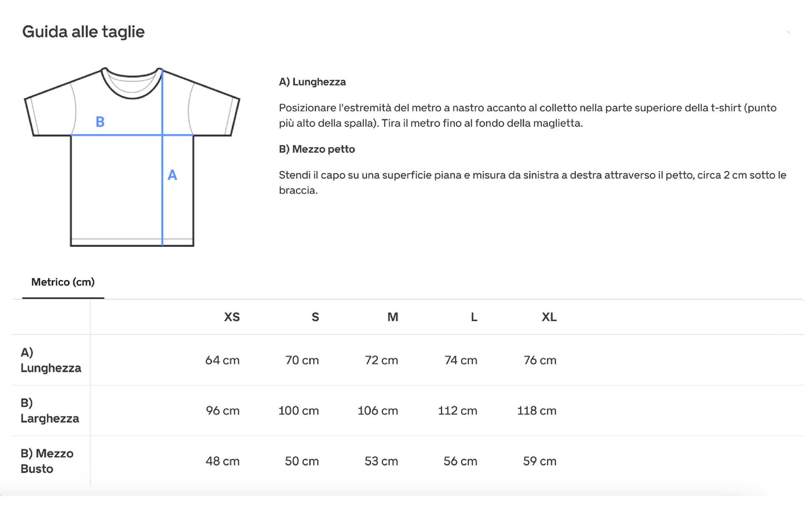Click the 76 cm length value for XL
Screen dimensions: 812x507
point(540,360)
